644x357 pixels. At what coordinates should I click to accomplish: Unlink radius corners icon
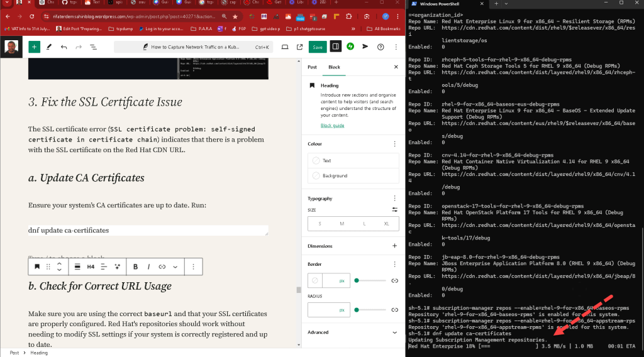[x=395, y=310]
